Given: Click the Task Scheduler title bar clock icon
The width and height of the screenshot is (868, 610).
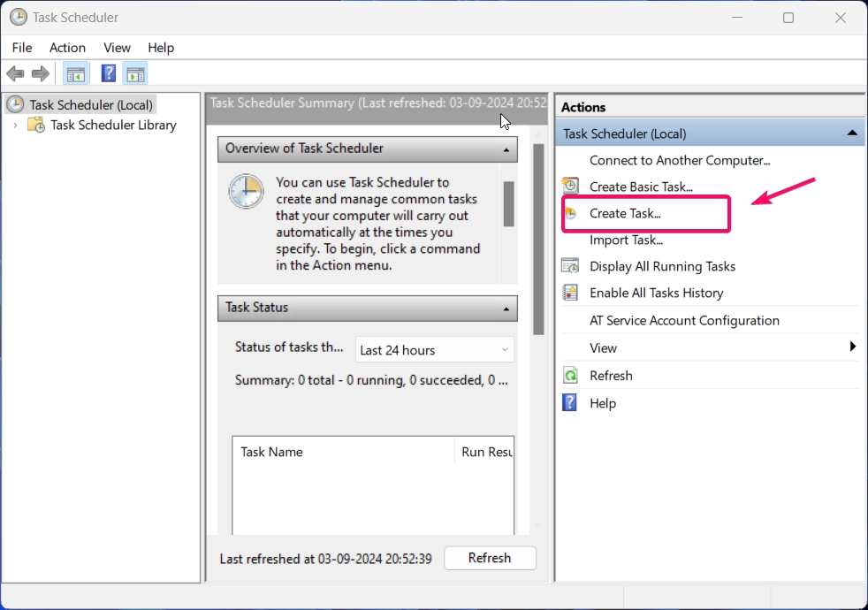Looking at the screenshot, I should click(19, 17).
